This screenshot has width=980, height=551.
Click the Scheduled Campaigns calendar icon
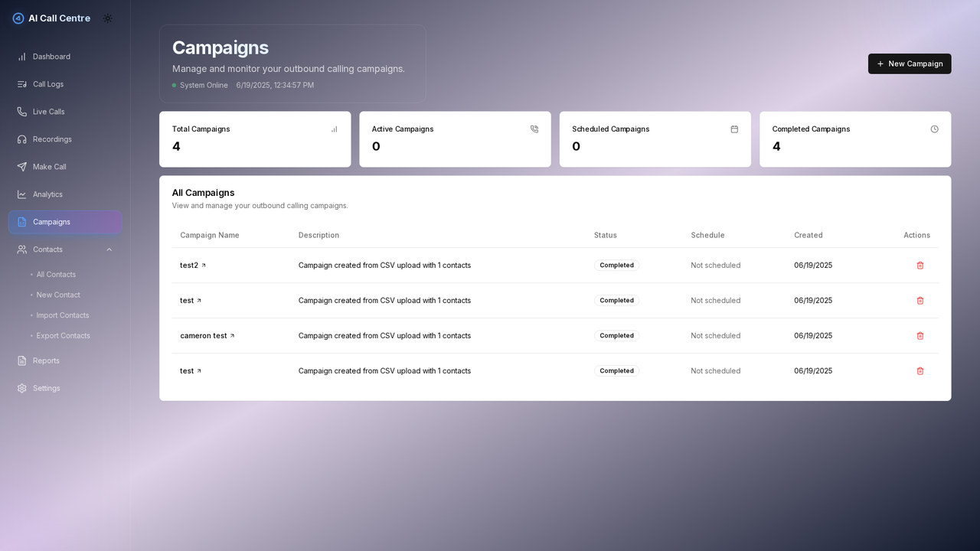(x=734, y=129)
